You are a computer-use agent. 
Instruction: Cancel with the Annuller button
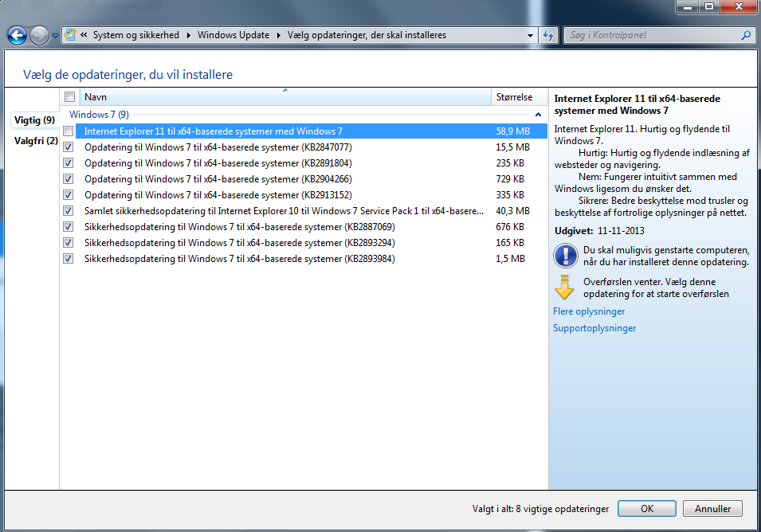[x=712, y=508]
